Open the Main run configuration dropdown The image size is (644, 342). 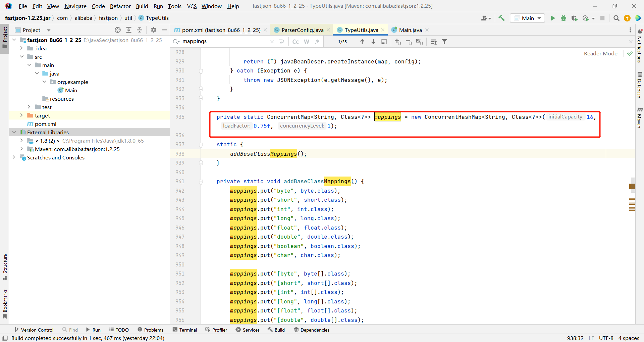coord(527,18)
